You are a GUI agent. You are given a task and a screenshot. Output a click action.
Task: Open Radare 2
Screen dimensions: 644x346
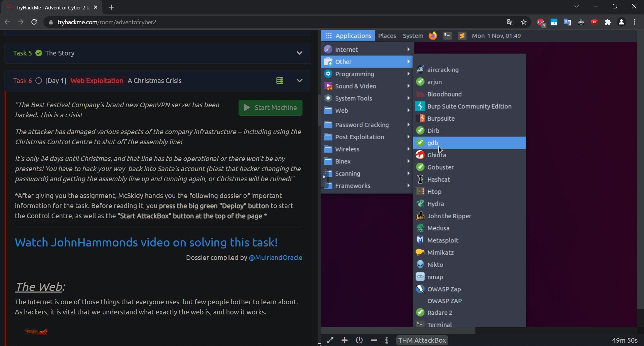[x=469, y=312]
